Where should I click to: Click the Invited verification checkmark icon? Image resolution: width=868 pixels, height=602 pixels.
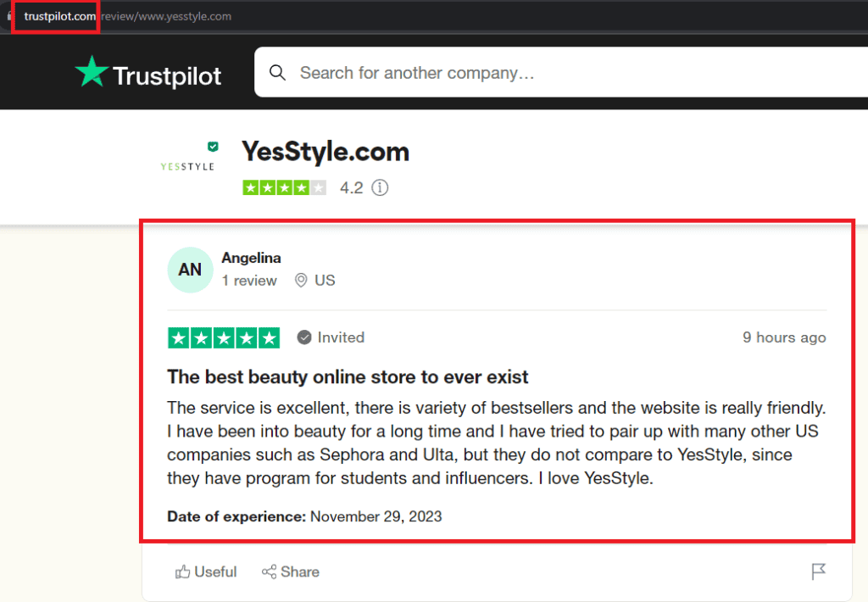click(304, 337)
